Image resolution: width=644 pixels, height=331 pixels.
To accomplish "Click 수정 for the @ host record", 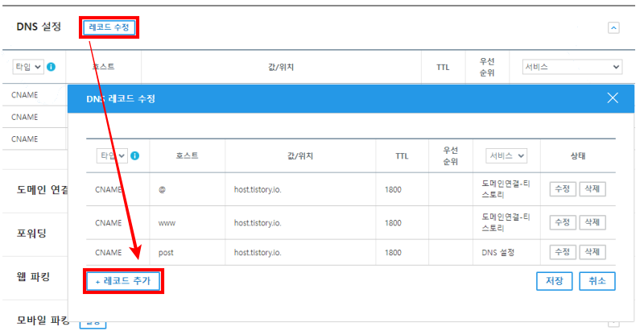I will click(562, 189).
